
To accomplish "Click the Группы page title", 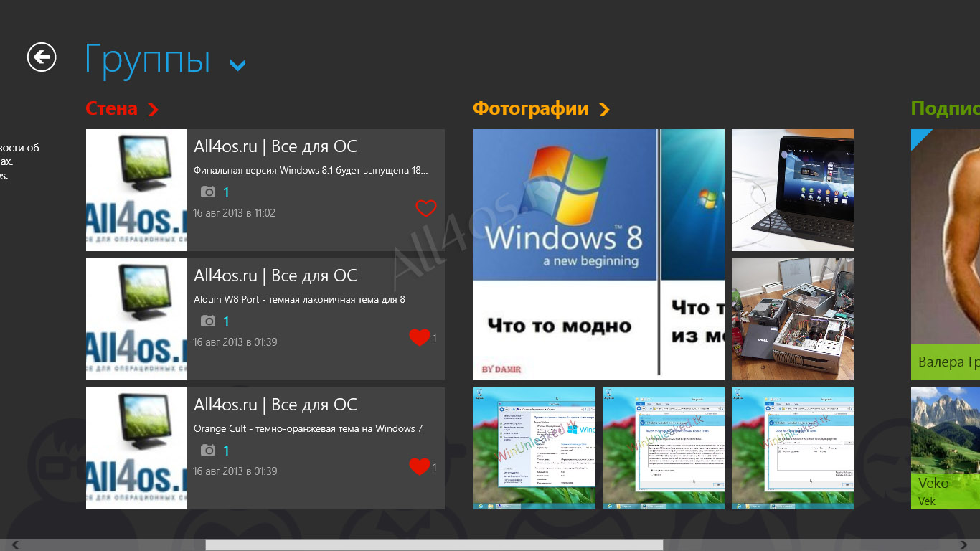I will 148,59.
